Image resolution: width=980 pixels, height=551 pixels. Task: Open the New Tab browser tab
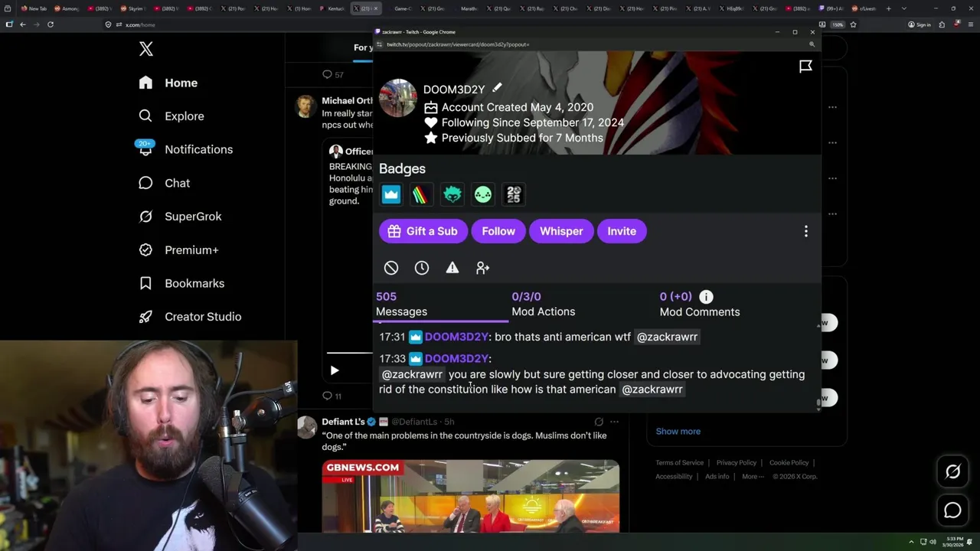[x=34, y=8]
